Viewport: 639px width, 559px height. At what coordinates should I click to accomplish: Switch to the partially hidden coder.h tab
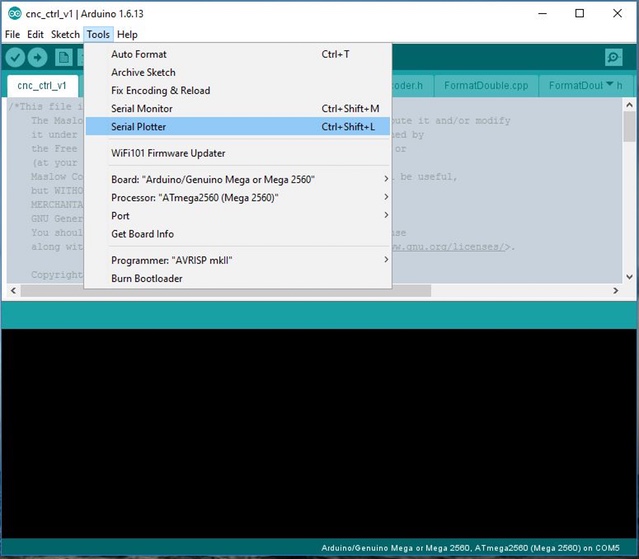pos(412,86)
